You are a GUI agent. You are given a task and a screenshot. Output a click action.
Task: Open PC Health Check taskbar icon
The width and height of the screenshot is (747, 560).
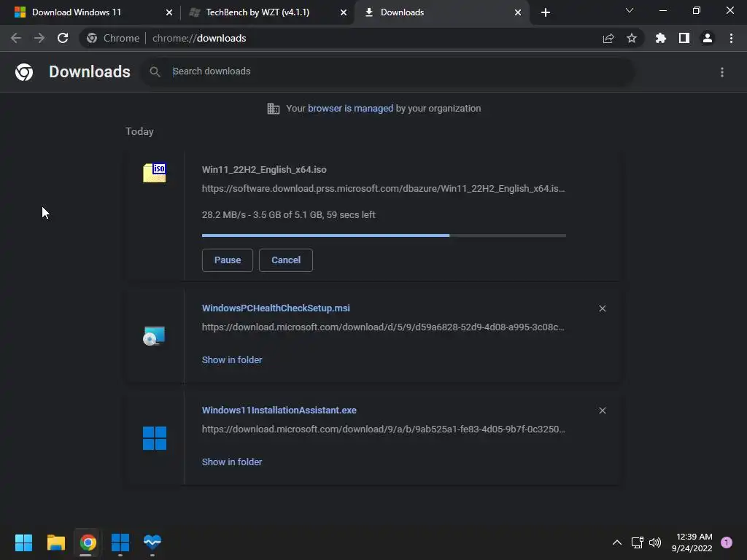(x=152, y=542)
